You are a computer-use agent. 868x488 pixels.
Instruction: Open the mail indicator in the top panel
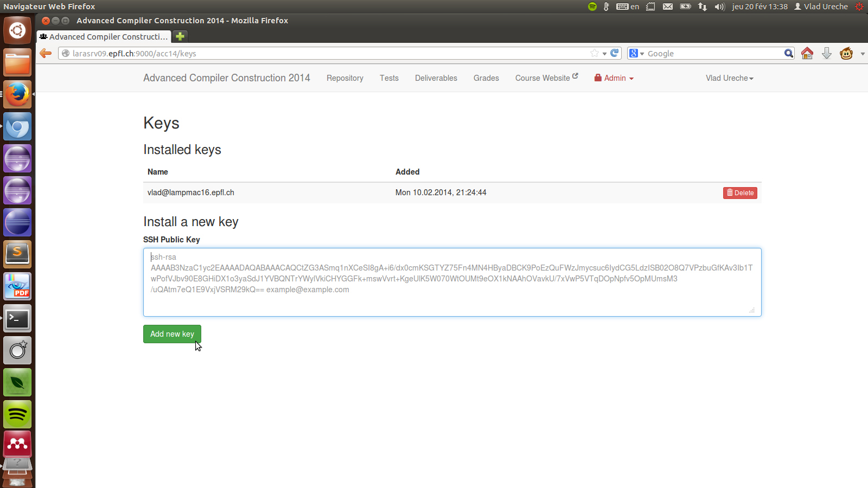point(668,7)
